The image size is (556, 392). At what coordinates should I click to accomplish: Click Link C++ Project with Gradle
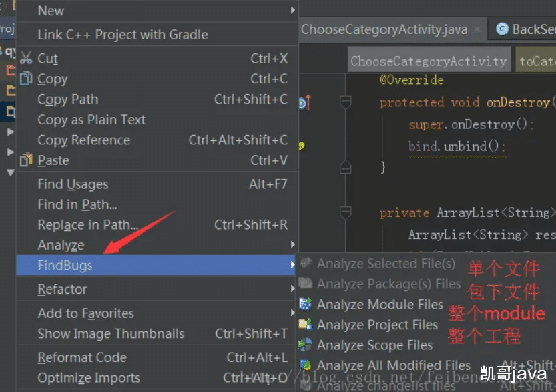point(123,35)
